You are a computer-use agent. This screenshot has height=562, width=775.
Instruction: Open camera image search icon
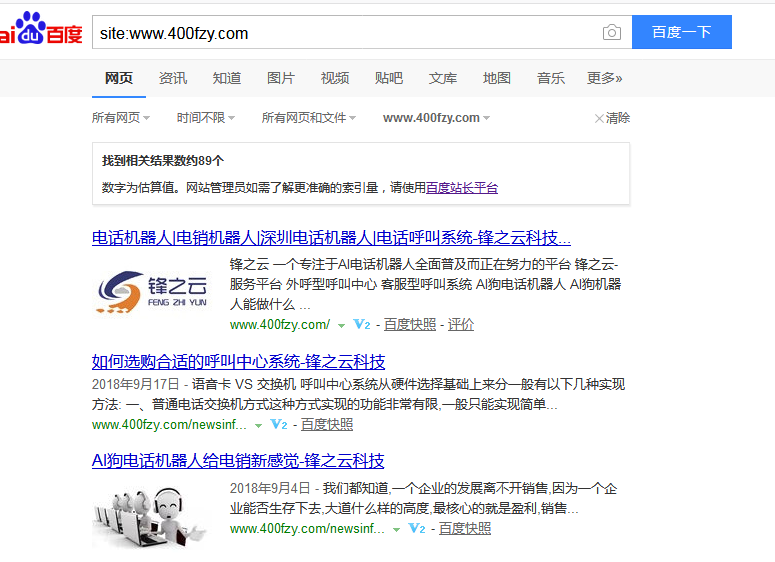(612, 33)
